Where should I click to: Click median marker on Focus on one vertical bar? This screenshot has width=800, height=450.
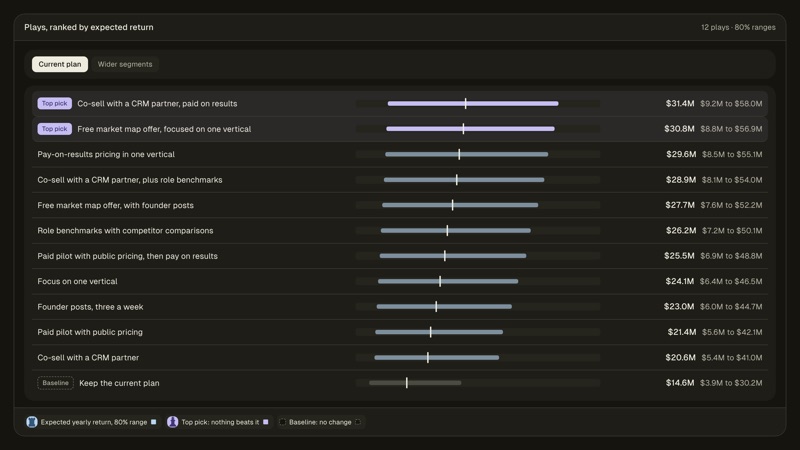[x=440, y=281]
